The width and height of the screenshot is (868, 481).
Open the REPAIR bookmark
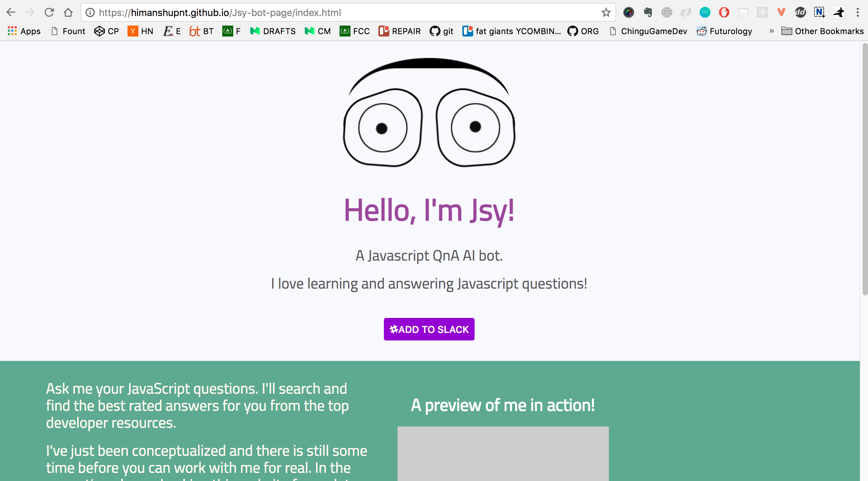tap(400, 31)
